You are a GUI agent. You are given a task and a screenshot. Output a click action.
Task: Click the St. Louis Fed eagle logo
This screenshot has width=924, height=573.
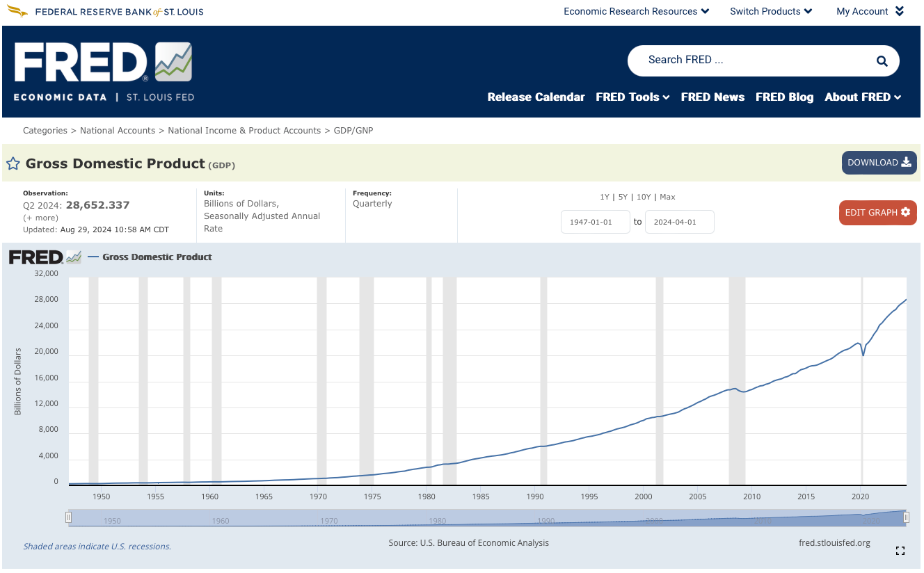click(x=17, y=12)
